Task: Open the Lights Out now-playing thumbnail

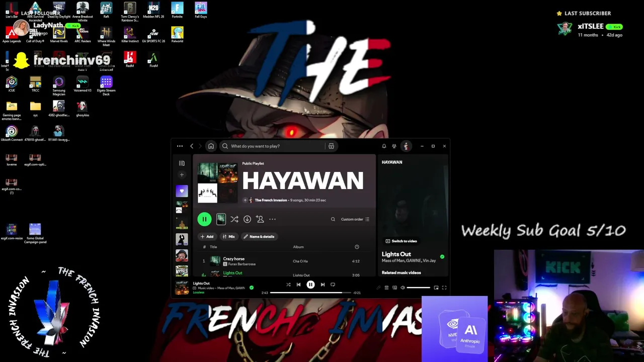Action: click(182, 288)
